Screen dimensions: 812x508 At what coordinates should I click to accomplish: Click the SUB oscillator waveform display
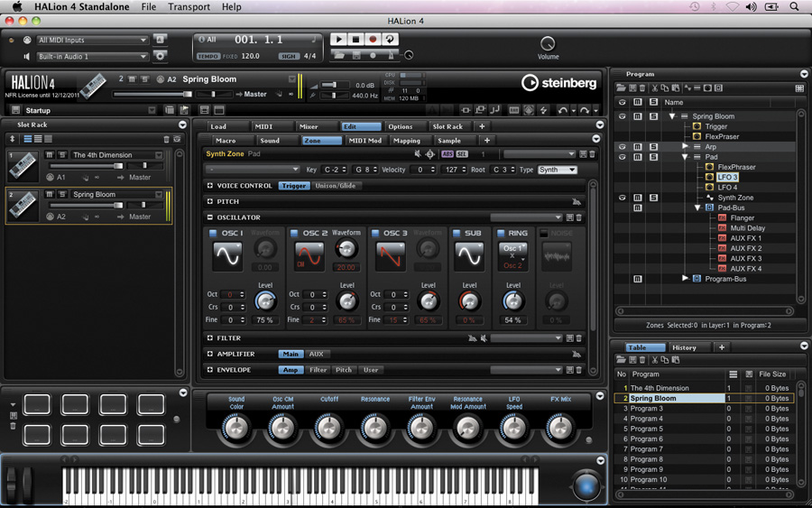click(469, 255)
